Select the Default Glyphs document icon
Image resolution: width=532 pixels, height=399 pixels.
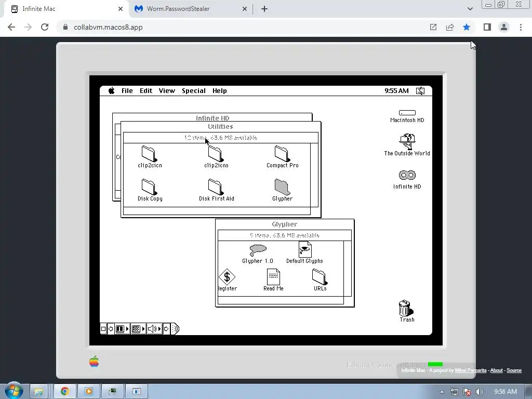click(304, 249)
